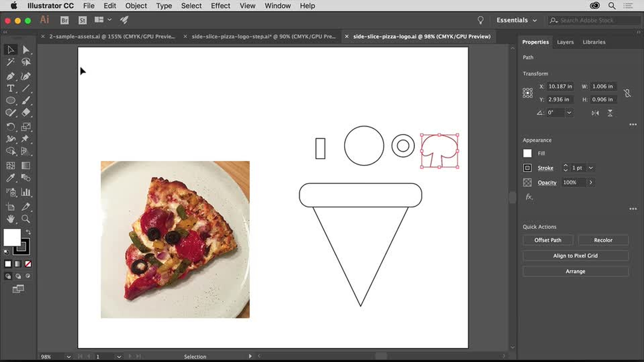
Task: Switch to the Layers tab
Action: point(566,42)
